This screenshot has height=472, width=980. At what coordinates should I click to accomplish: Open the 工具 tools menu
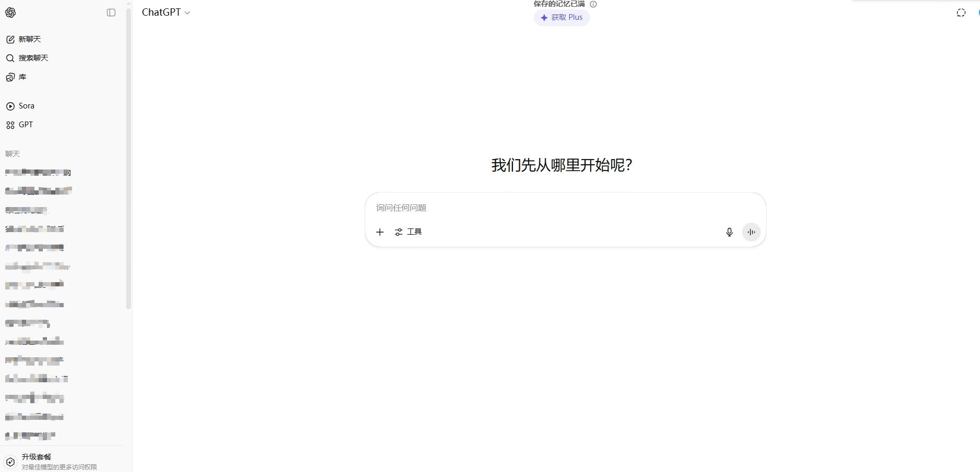coord(408,232)
